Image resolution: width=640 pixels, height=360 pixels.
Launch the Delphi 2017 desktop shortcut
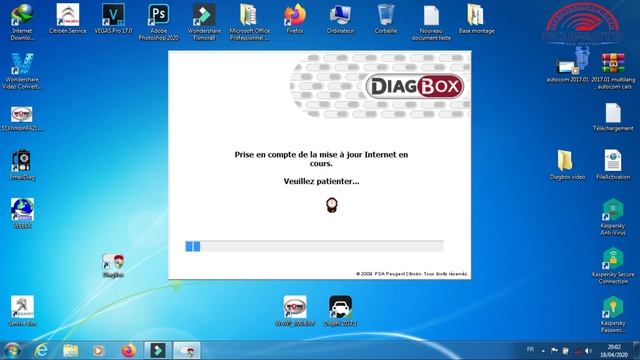tap(340, 311)
